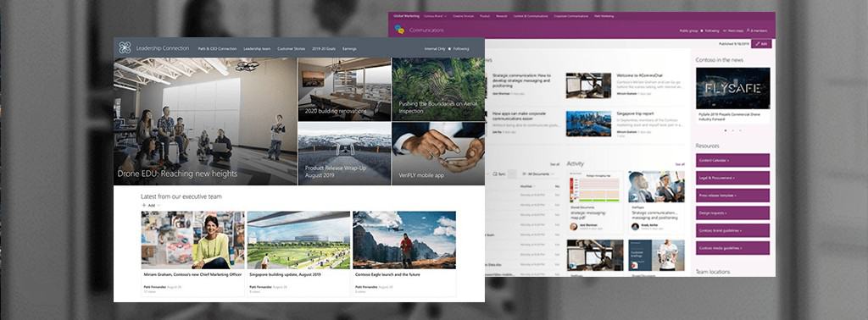The image size is (868, 320).
Task: Open Ann Sherman's avatar in Activity card
Action: pyautogui.click(x=573, y=227)
